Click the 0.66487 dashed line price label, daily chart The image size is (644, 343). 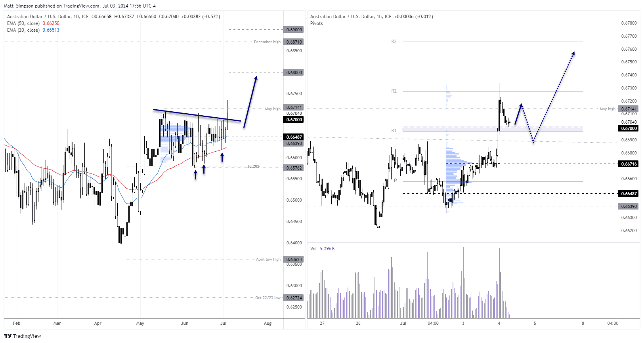point(294,137)
